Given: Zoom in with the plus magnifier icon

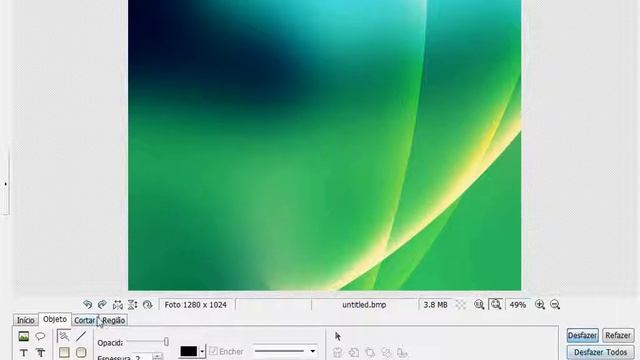Looking at the screenshot, I should [540, 304].
